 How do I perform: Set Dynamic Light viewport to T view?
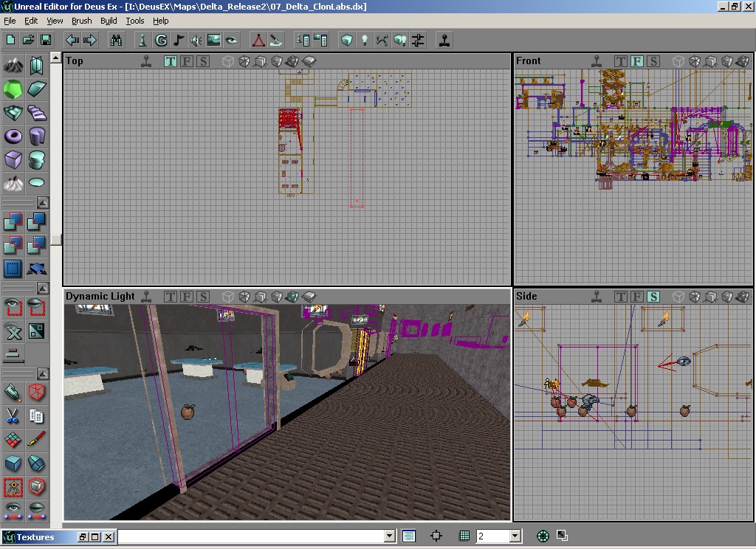171,297
